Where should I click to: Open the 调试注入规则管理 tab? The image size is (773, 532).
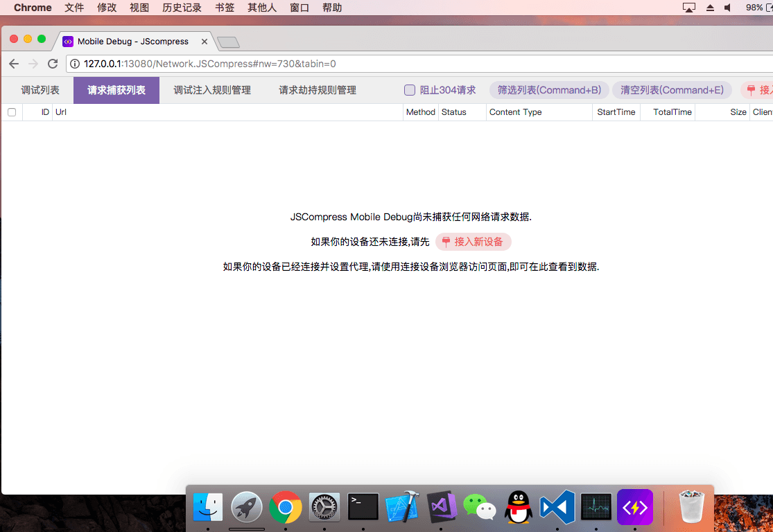212,90
